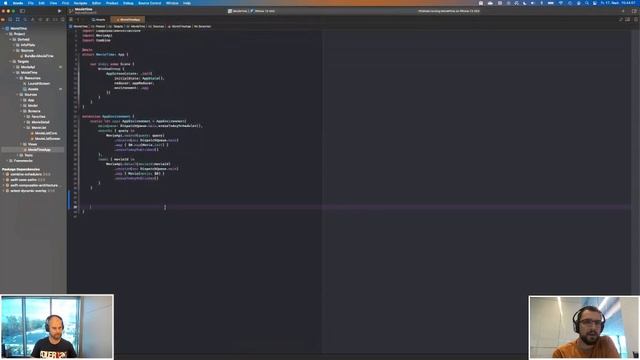Viewport: 640px width, 360px height.
Task: Open Spotlight search in menu bar
Action: click(x=587, y=3)
